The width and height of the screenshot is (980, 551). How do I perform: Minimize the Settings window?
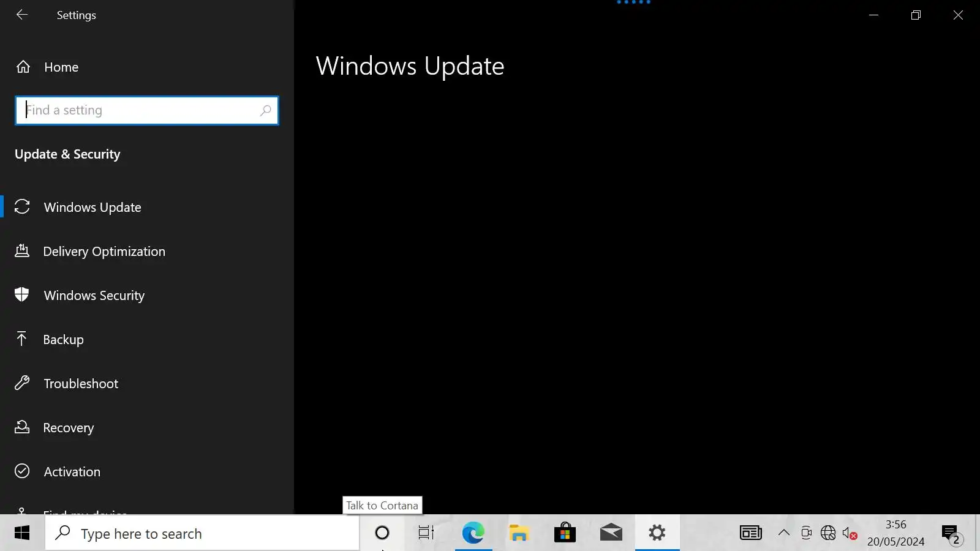point(874,15)
